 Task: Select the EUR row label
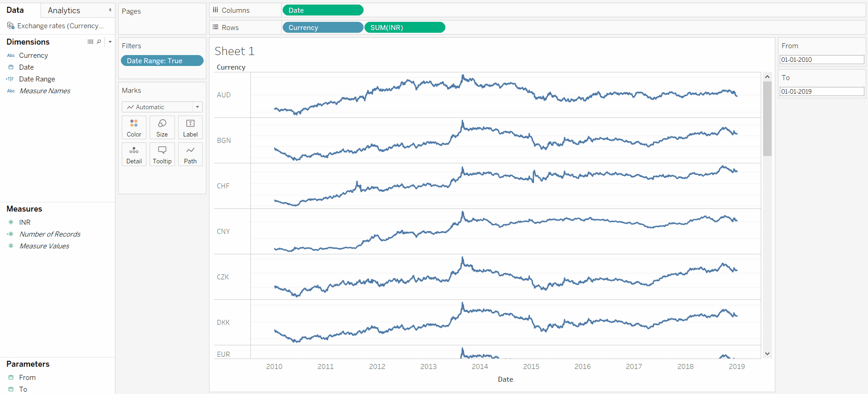pos(223,354)
